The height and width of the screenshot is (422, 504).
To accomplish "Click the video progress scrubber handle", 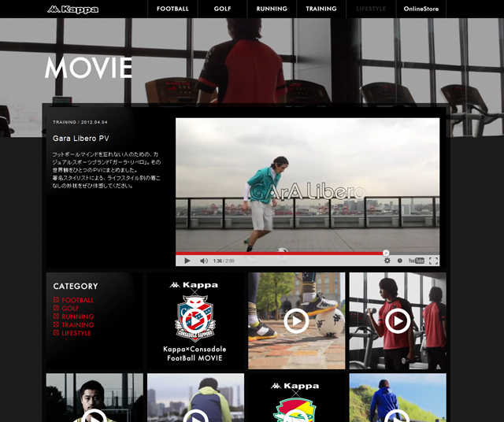I will [x=386, y=253].
